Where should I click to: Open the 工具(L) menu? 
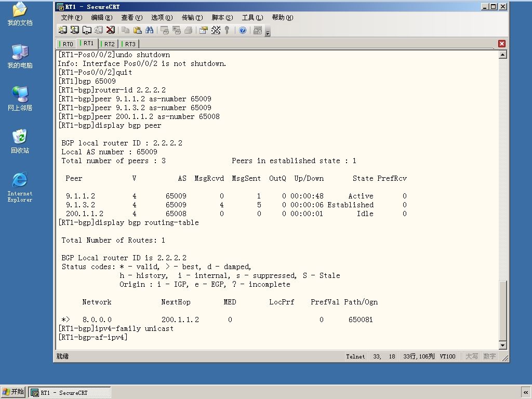(x=252, y=18)
